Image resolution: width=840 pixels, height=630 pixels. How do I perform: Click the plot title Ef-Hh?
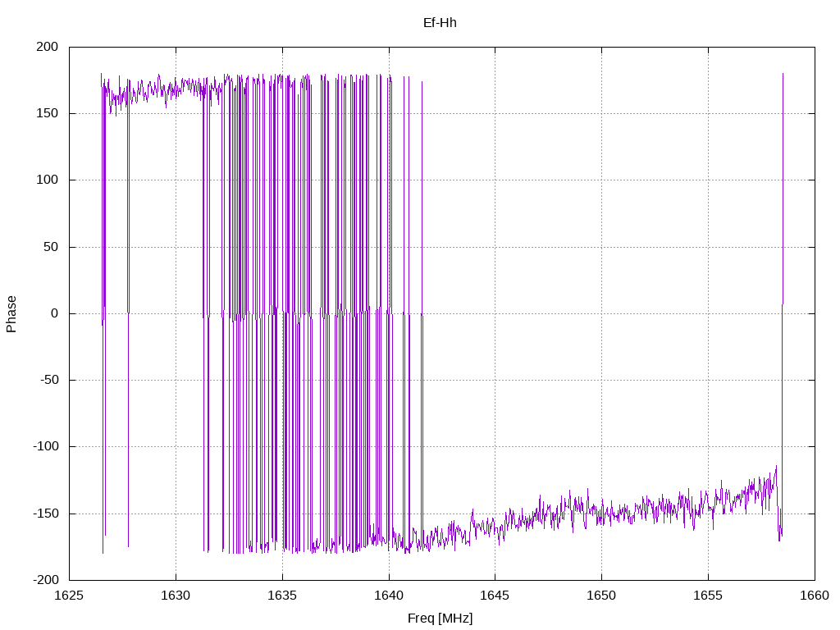tap(440, 23)
